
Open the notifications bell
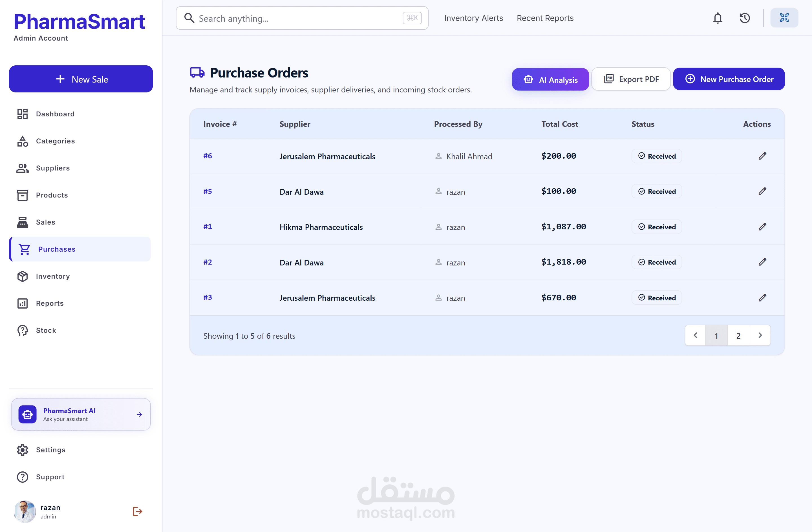[x=718, y=18]
